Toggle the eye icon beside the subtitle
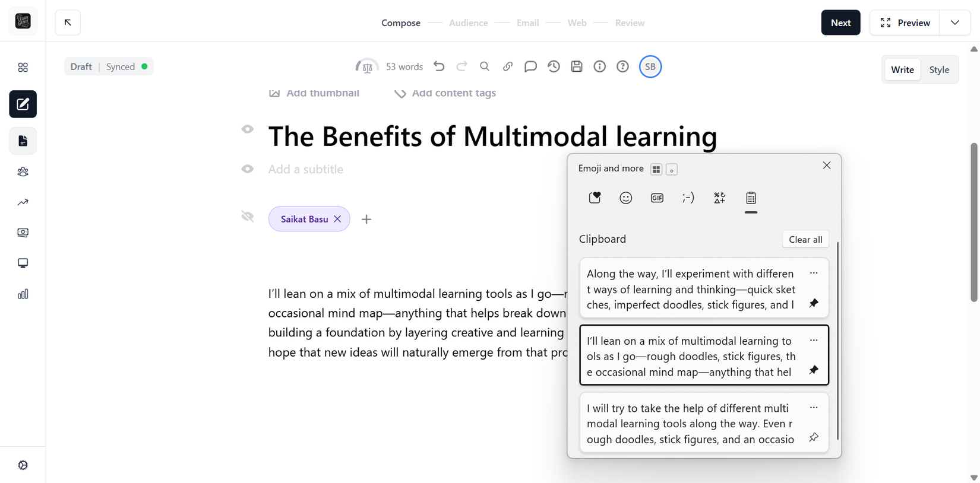Screen dimensions: 980x483 pos(248,169)
